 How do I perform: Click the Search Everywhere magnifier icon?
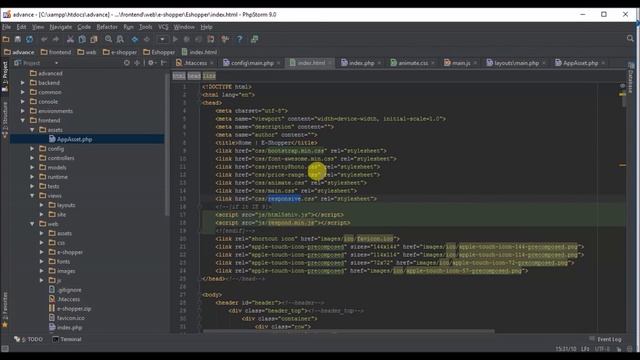tap(630, 38)
